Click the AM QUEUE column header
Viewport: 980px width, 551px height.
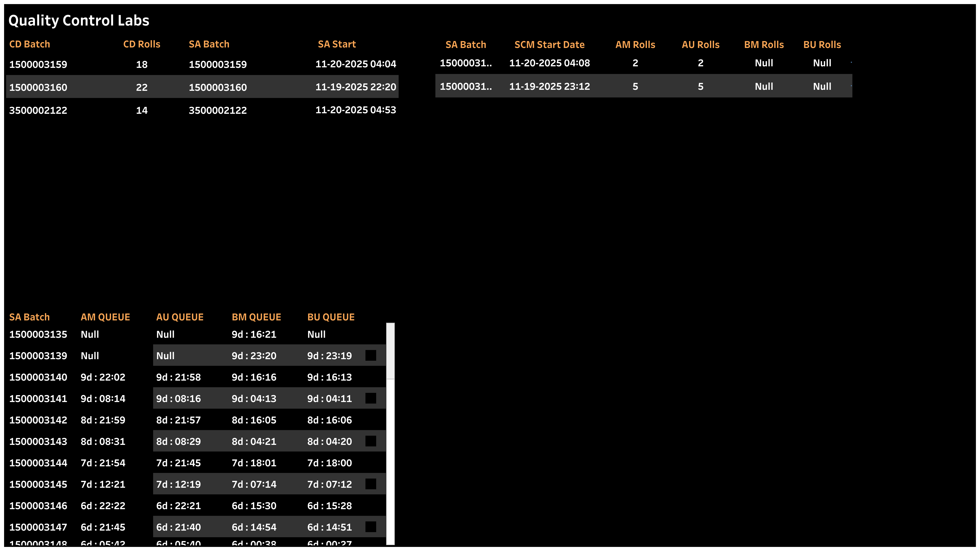[105, 317]
